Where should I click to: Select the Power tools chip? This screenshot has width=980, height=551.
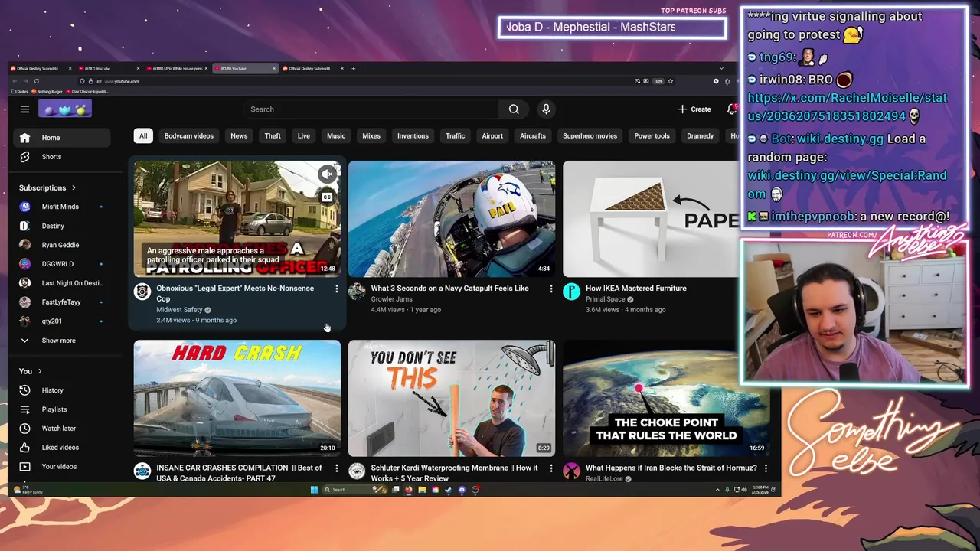point(652,135)
